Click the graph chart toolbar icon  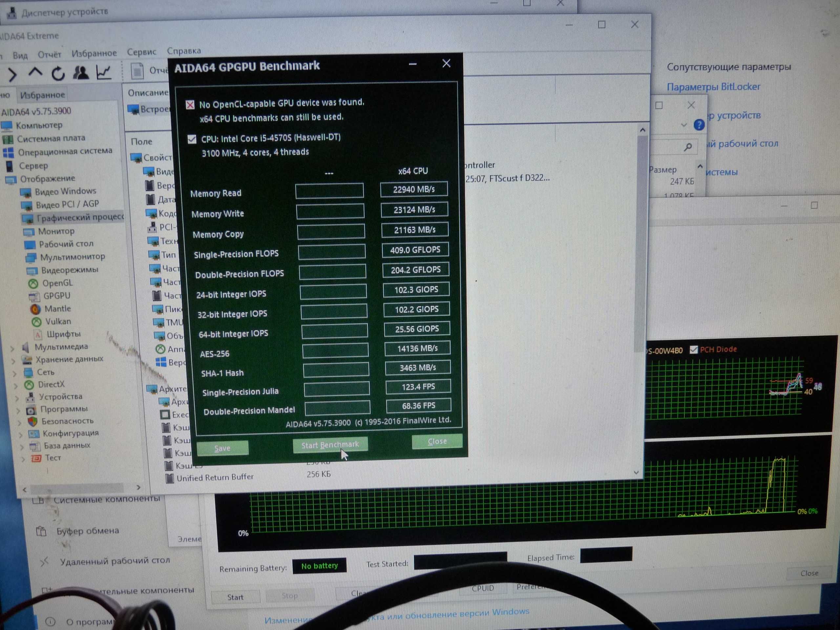(x=103, y=72)
